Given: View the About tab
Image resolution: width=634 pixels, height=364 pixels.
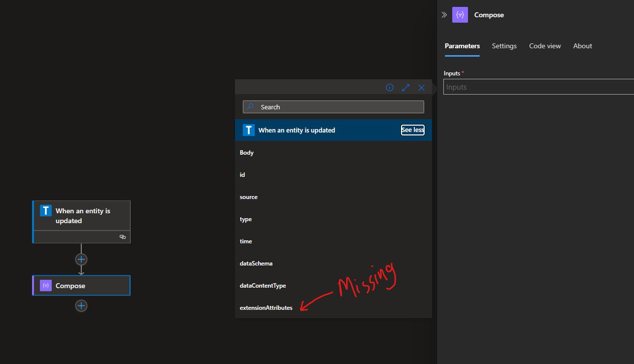Looking at the screenshot, I should pos(582,46).
